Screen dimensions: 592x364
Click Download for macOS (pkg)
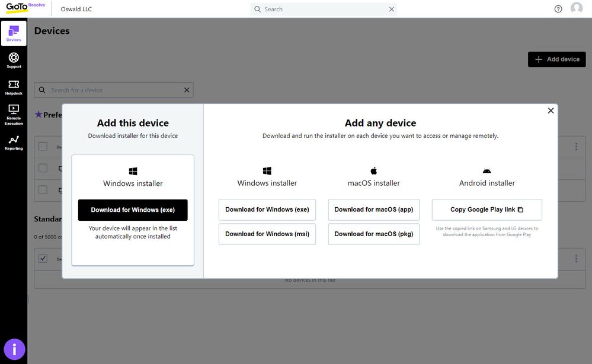click(374, 234)
